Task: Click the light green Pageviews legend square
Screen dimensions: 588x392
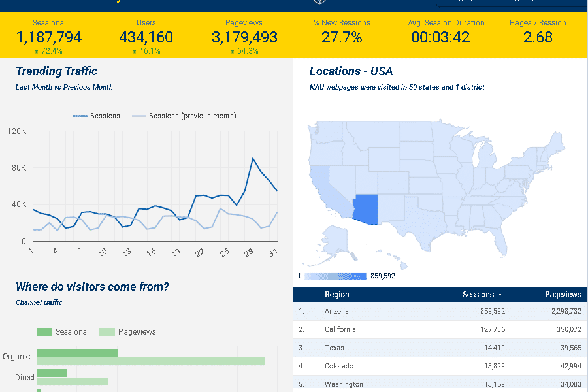Action: pos(106,332)
